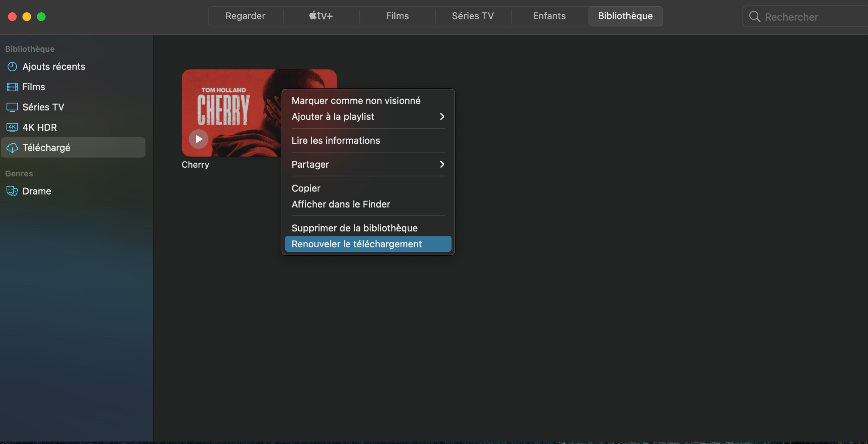This screenshot has width=868, height=444.
Task: Click the search magnifying glass icon
Action: (x=754, y=17)
